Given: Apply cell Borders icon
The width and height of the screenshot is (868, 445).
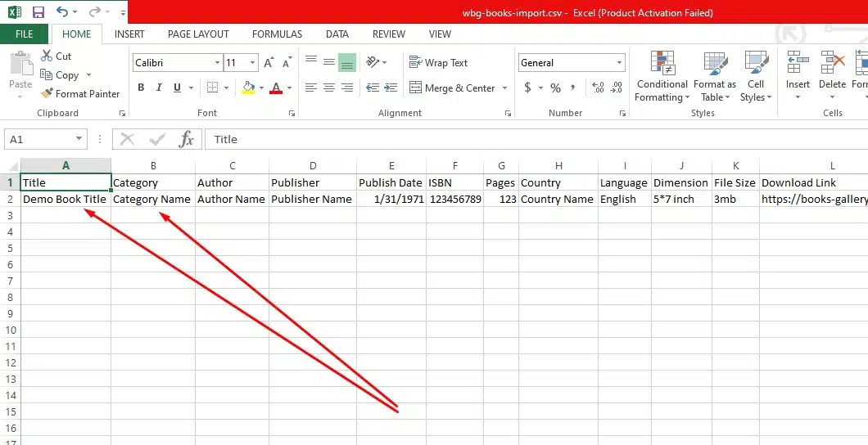Looking at the screenshot, I should click(212, 88).
